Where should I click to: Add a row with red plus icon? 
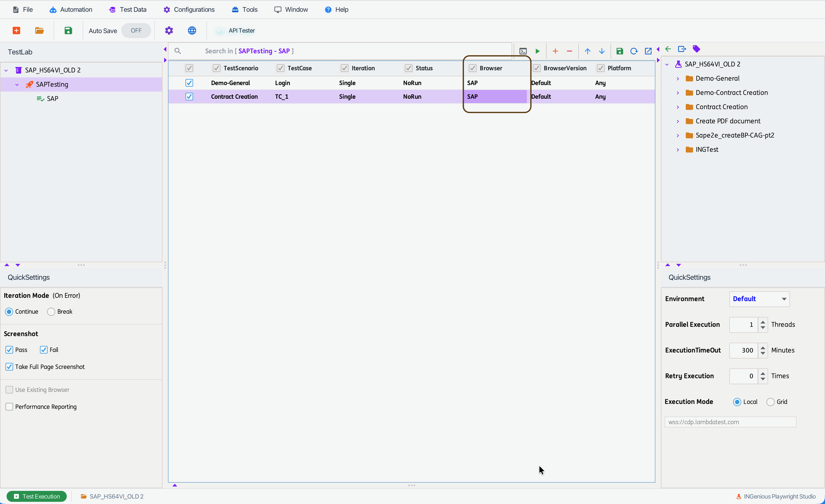(556, 51)
